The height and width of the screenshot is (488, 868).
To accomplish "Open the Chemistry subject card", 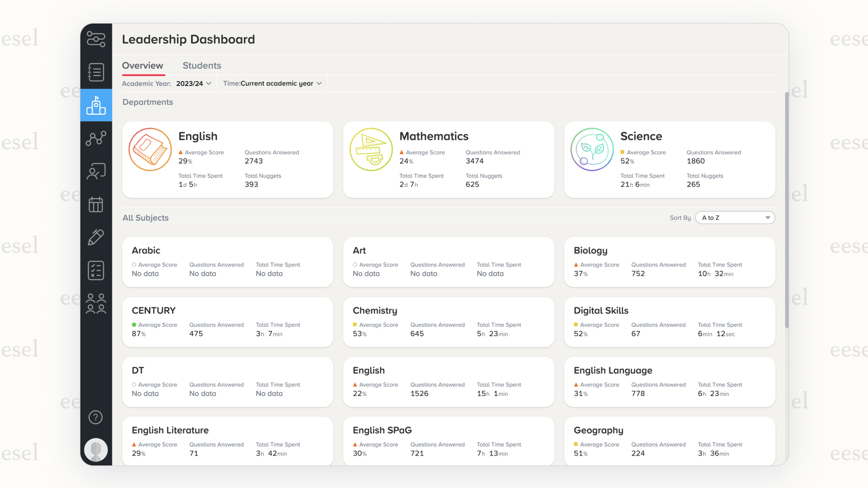I will click(448, 322).
